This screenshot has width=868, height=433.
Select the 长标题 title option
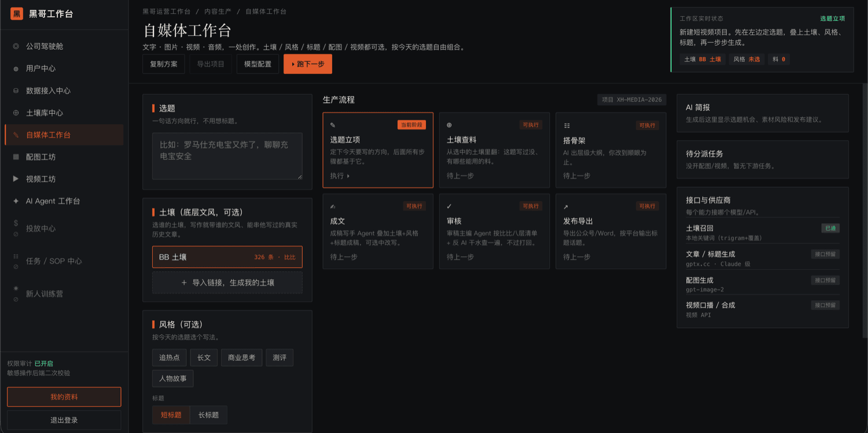pyautogui.click(x=208, y=415)
